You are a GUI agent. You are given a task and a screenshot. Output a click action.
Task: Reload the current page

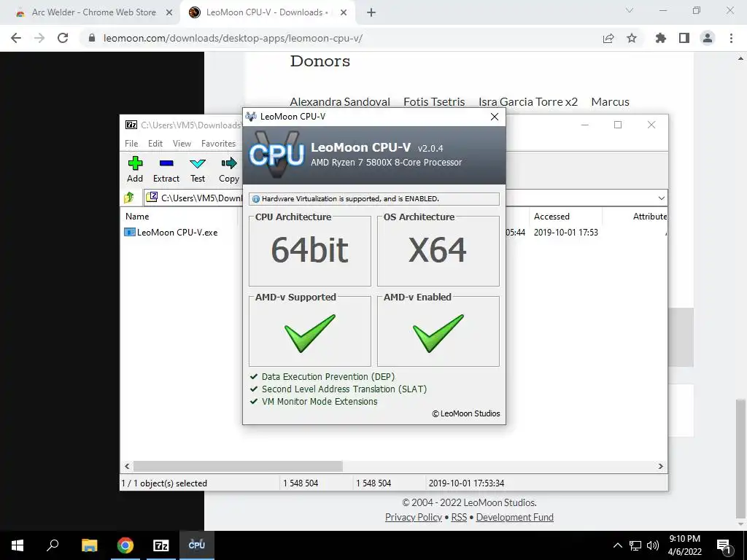63,38
